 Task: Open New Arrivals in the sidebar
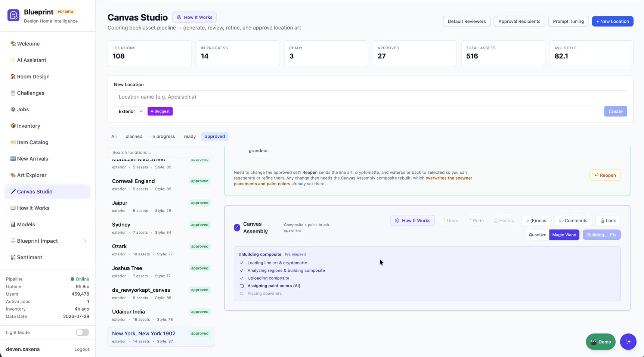[47, 159]
